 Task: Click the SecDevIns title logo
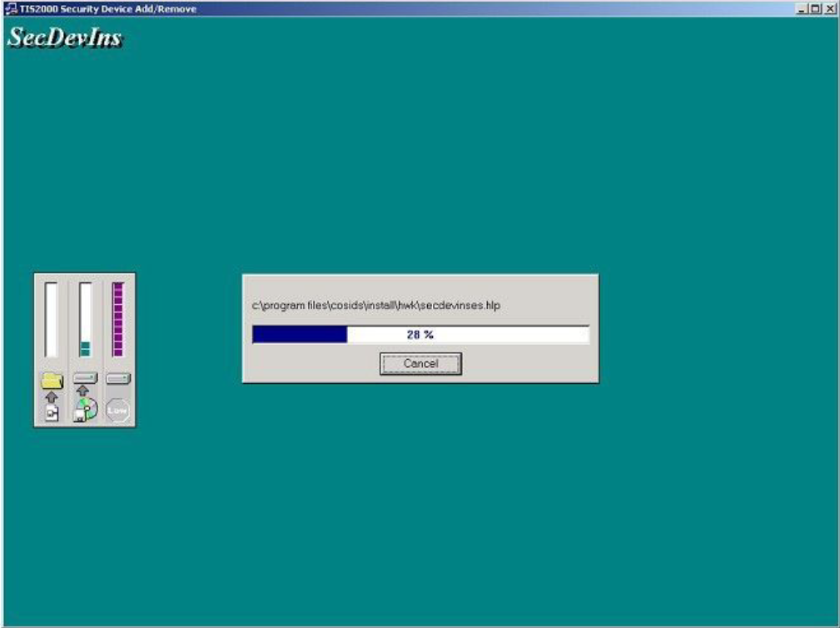tap(65, 37)
